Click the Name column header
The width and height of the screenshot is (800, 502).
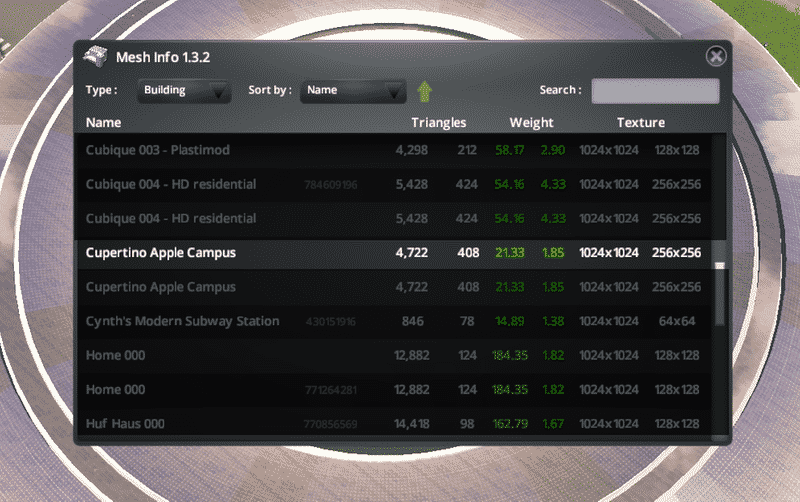[x=104, y=123]
